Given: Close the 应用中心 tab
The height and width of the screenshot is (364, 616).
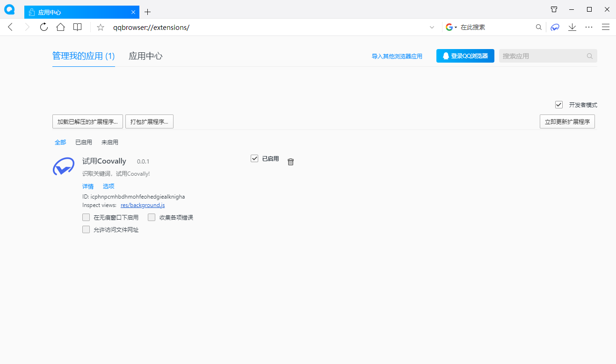Looking at the screenshot, I should pos(133,12).
